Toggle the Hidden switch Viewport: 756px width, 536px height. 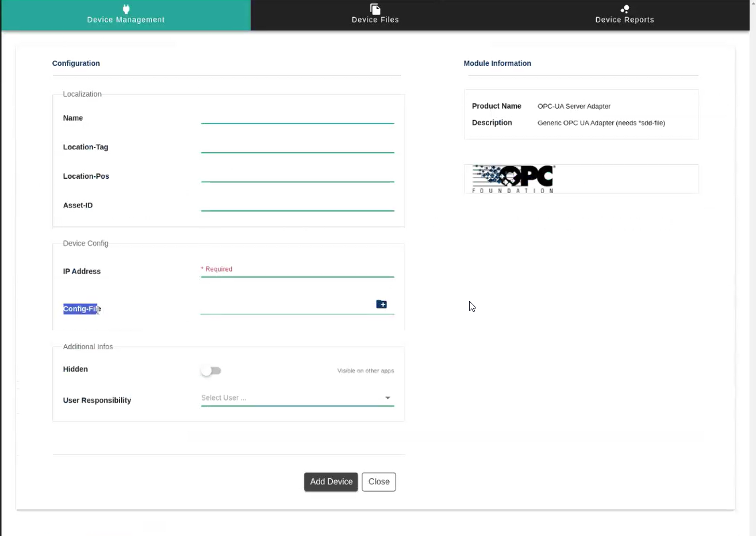tap(211, 371)
